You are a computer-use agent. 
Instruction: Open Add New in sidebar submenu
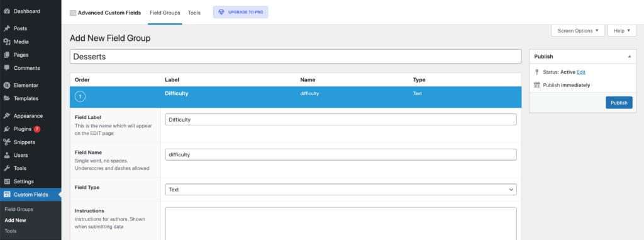[15, 220]
